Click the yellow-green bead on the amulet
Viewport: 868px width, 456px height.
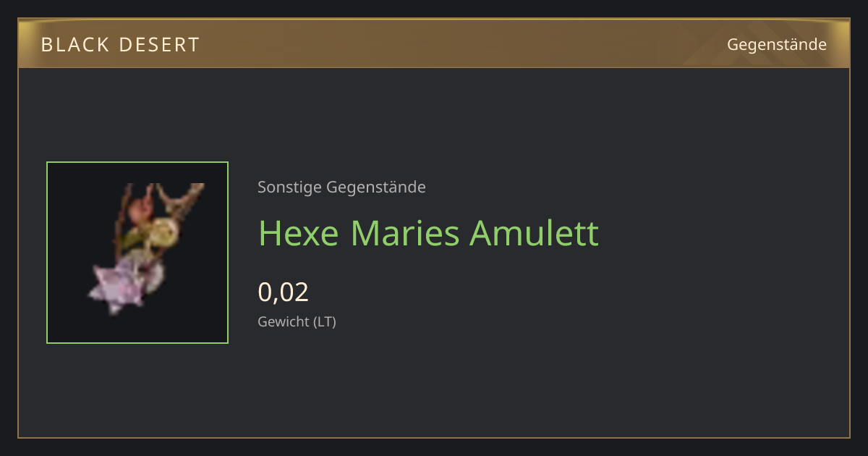coord(162,232)
